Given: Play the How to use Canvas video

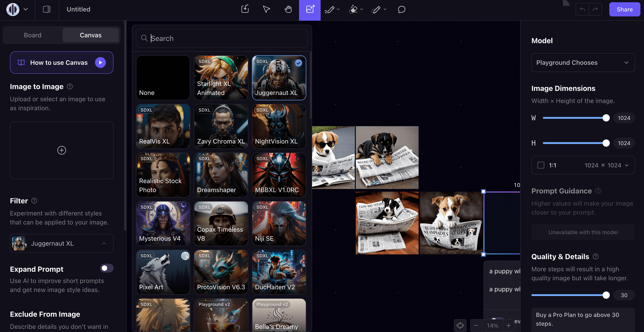Looking at the screenshot, I should coord(100,63).
